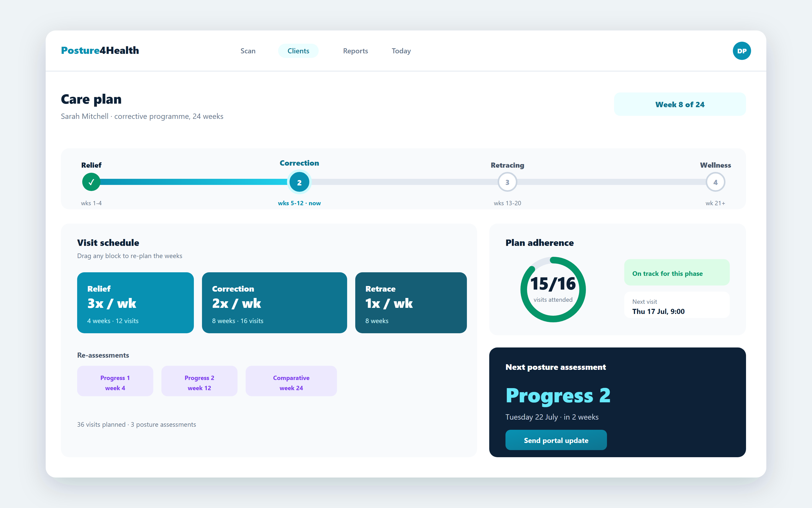
Task: Go to the Reports tab
Action: pyautogui.click(x=355, y=51)
